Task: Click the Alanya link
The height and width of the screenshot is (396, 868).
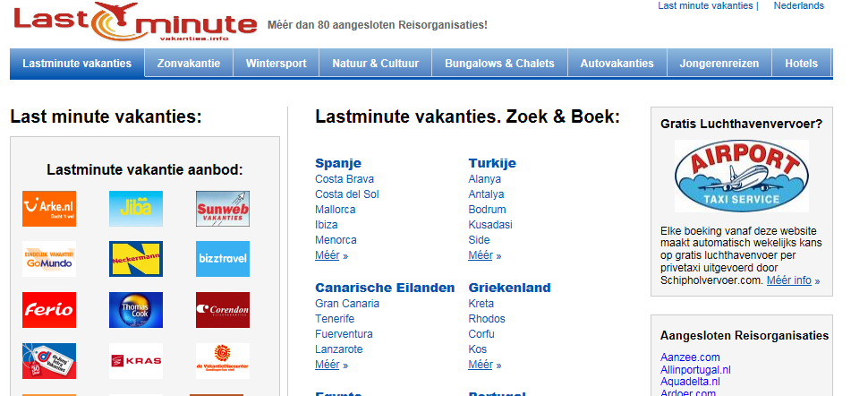Action: pos(484,179)
